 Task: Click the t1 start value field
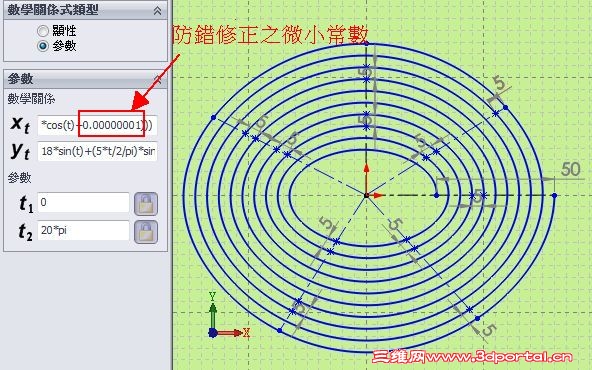pos(83,202)
